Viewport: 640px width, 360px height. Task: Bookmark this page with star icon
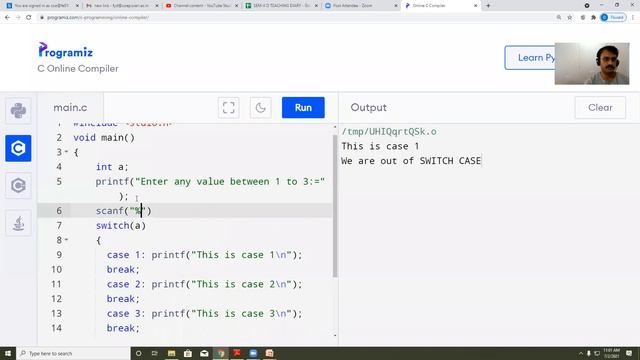[x=570, y=18]
